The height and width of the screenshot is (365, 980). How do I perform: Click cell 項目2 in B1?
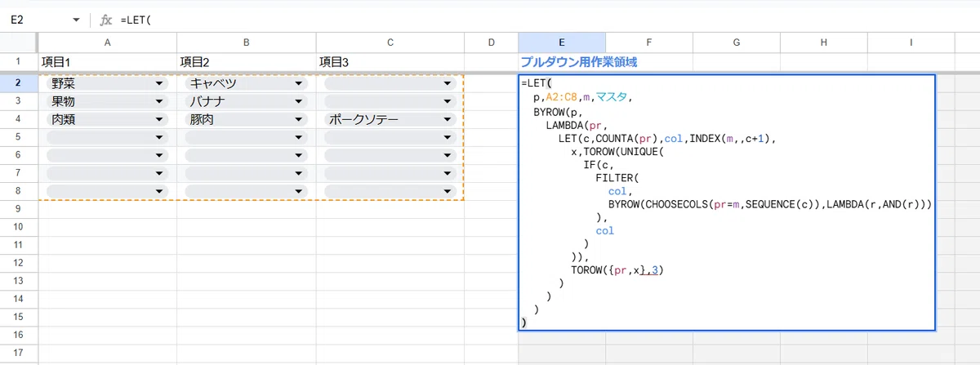pos(247,63)
